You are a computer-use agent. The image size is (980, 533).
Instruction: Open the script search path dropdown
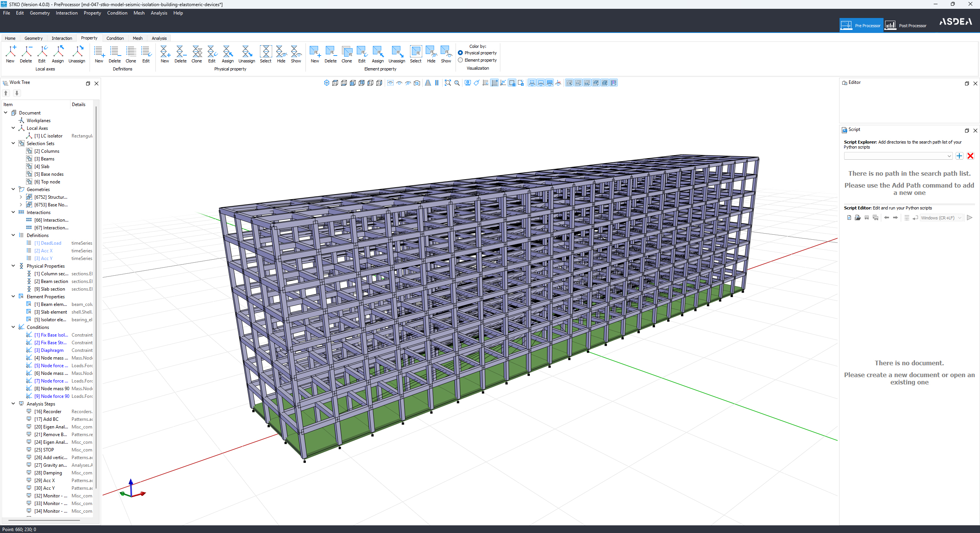pyautogui.click(x=898, y=156)
